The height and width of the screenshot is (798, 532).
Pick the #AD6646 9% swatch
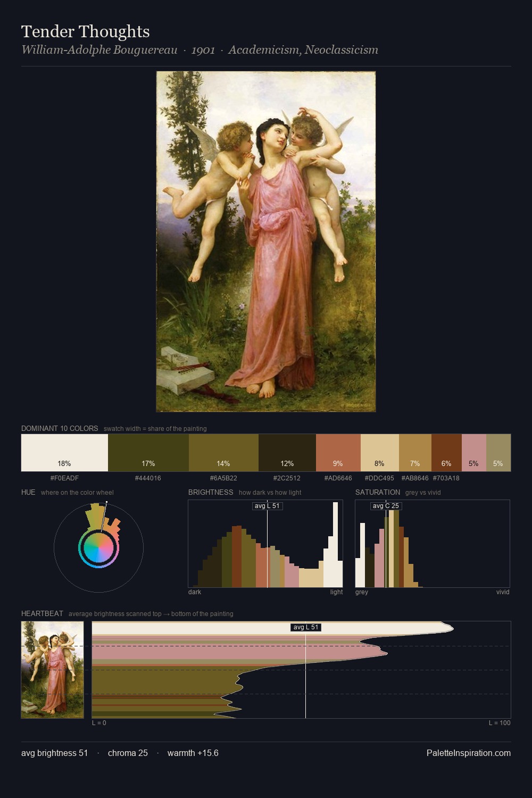338,453
